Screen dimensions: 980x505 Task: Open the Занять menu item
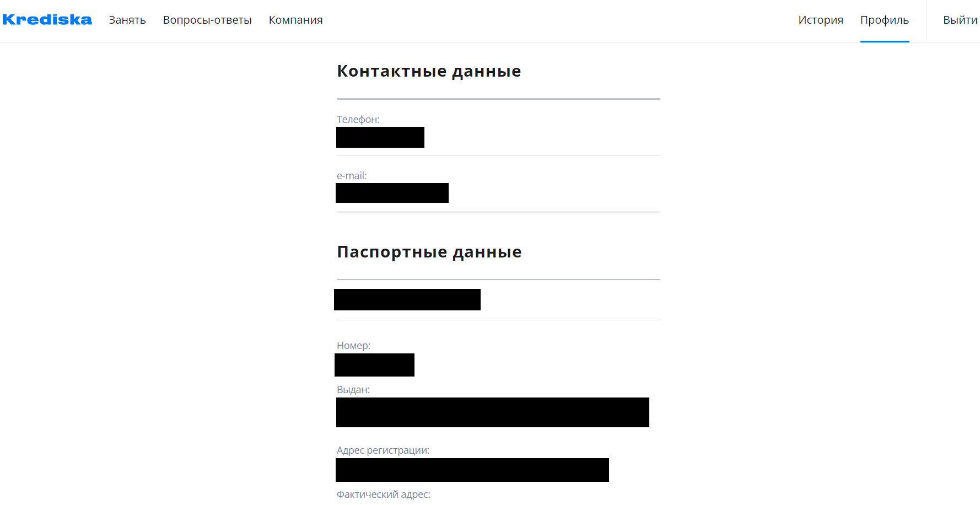(x=127, y=20)
